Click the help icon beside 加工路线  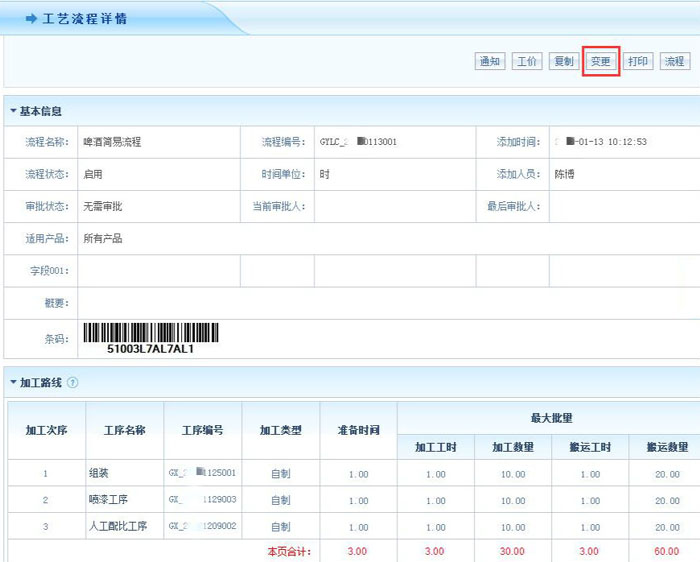pos(72,383)
